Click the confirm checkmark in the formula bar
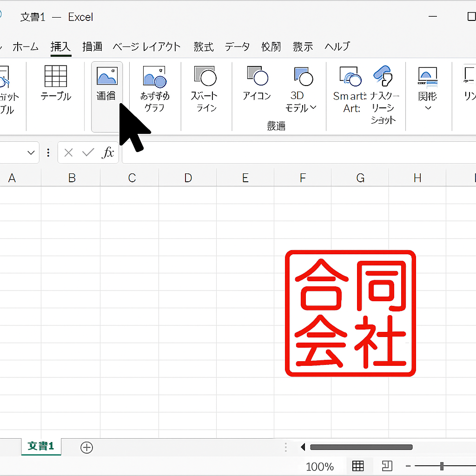 pos(88,152)
